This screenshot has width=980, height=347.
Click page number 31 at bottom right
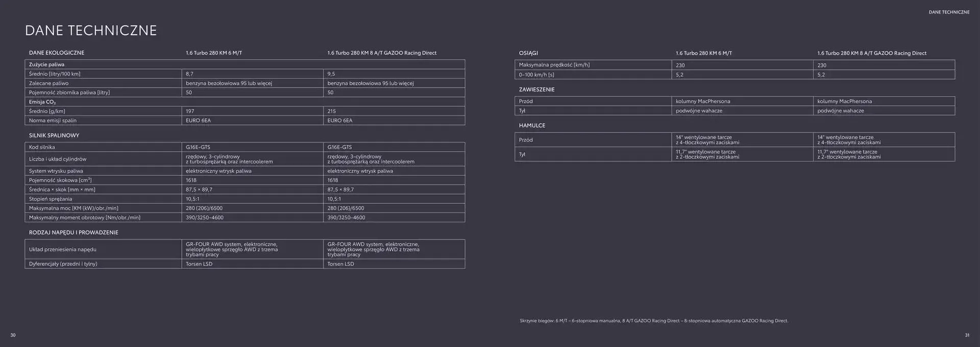(967, 335)
